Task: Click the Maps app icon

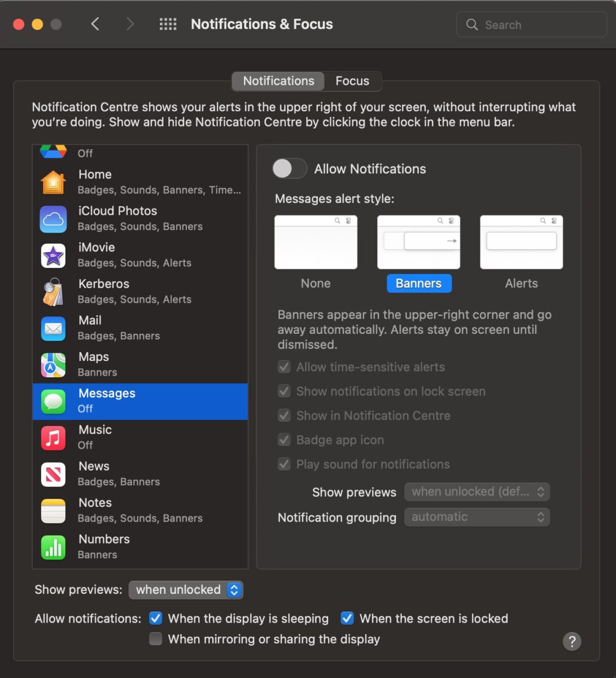Action: [x=53, y=365]
